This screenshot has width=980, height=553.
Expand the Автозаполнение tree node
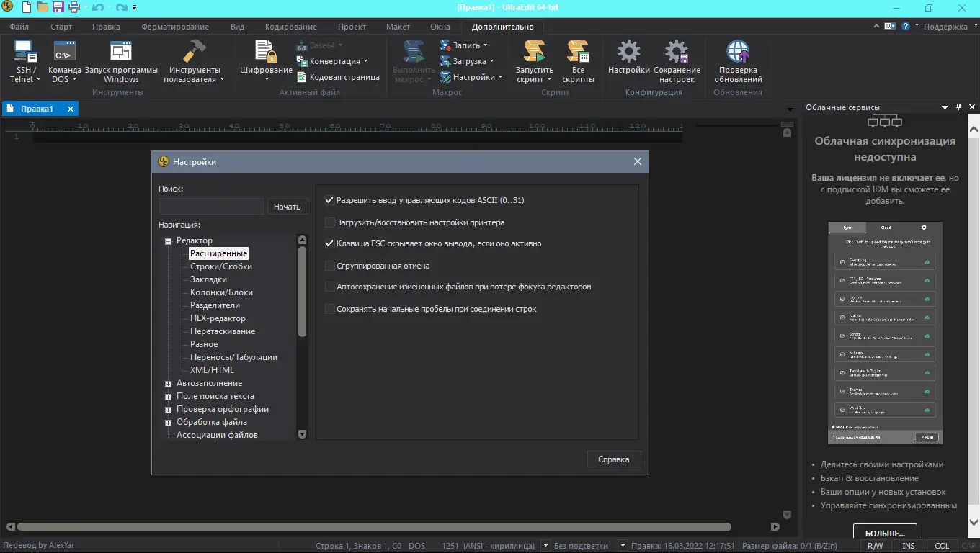point(168,384)
